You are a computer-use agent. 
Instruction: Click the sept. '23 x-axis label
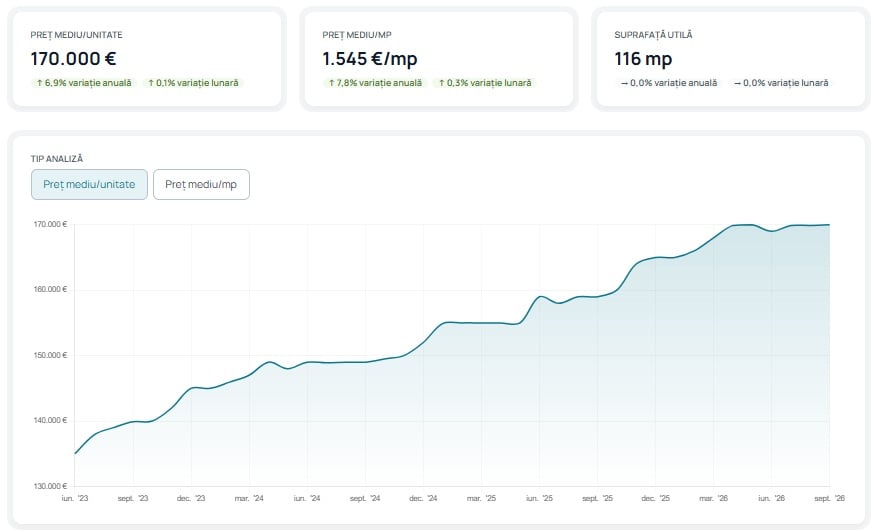(133, 498)
